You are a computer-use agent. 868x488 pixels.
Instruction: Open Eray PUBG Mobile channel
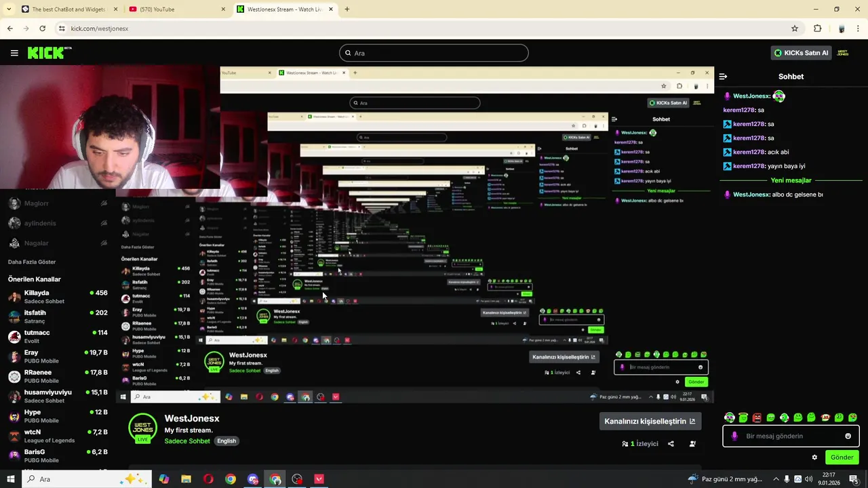tap(58, 357)
